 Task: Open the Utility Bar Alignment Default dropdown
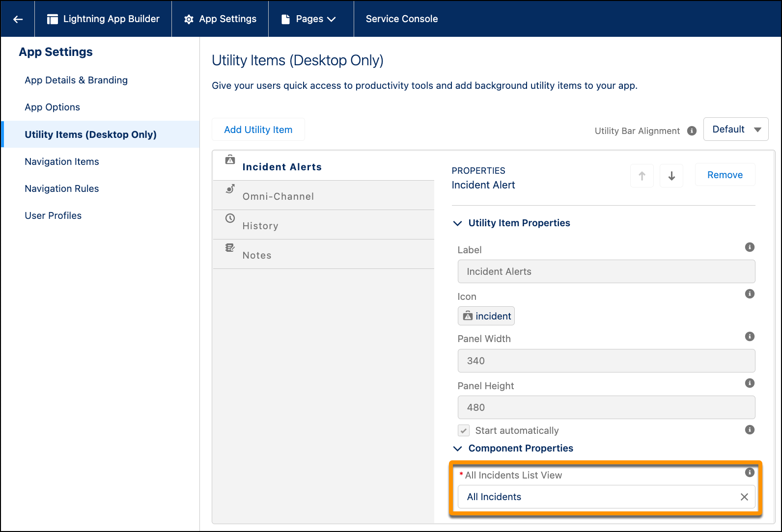736,129
